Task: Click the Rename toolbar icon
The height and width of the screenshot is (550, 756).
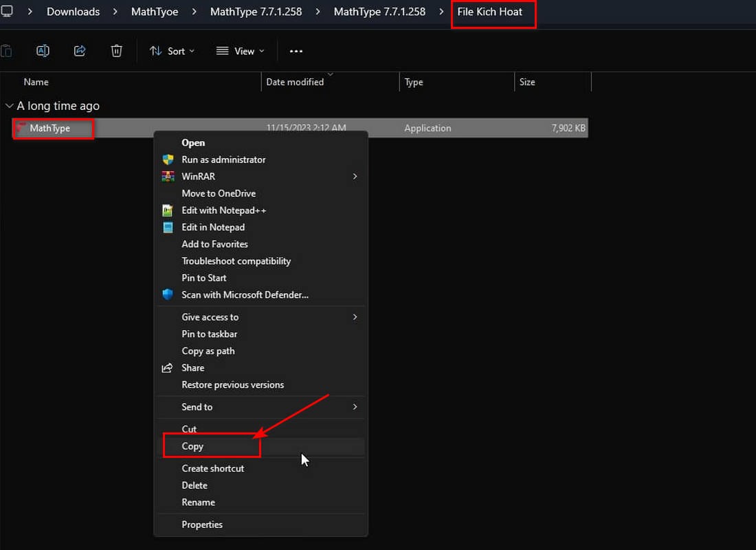Action: click(43, 51)
